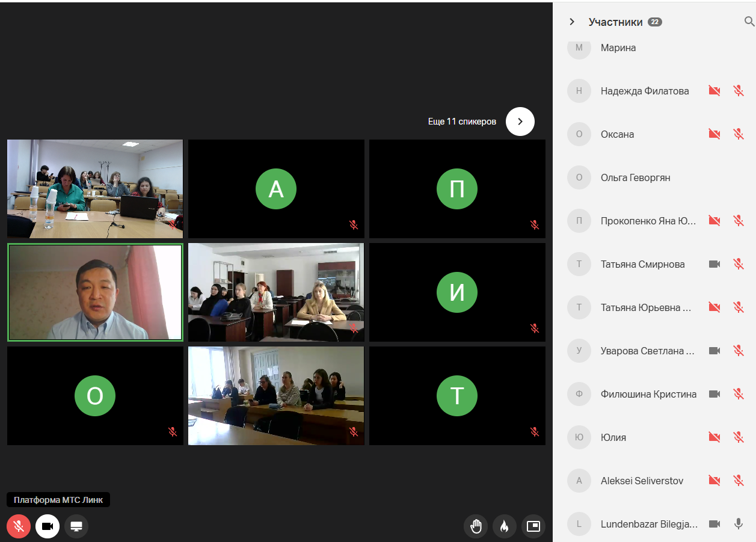The height and width of the screenshot is (542, 756).
Task: Click the muted mic icon on the Т avatar tile
Action: click(535, 432)
